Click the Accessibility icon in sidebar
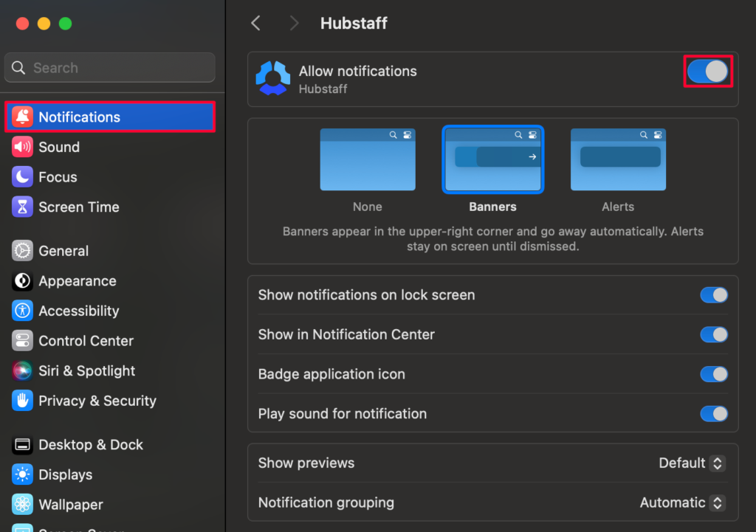Image resolution: width=756 pixels, height=532 pixels. click(x=22, y=311)
